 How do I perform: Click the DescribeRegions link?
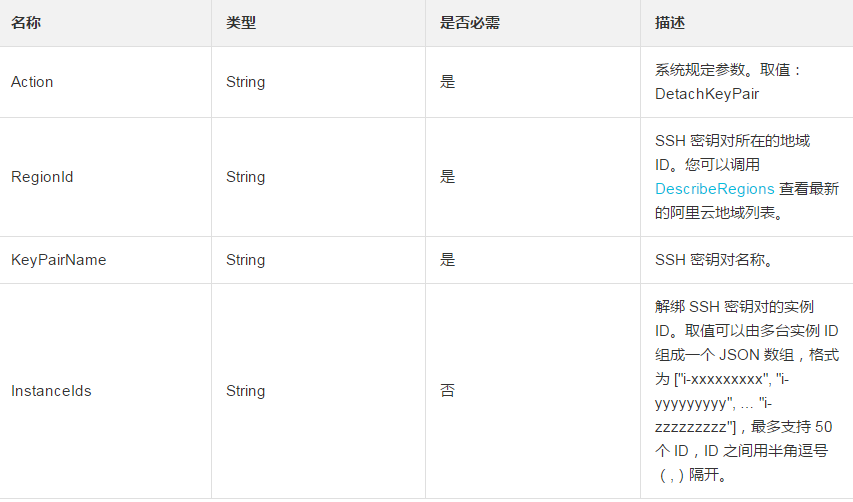[x=714, y=188]
